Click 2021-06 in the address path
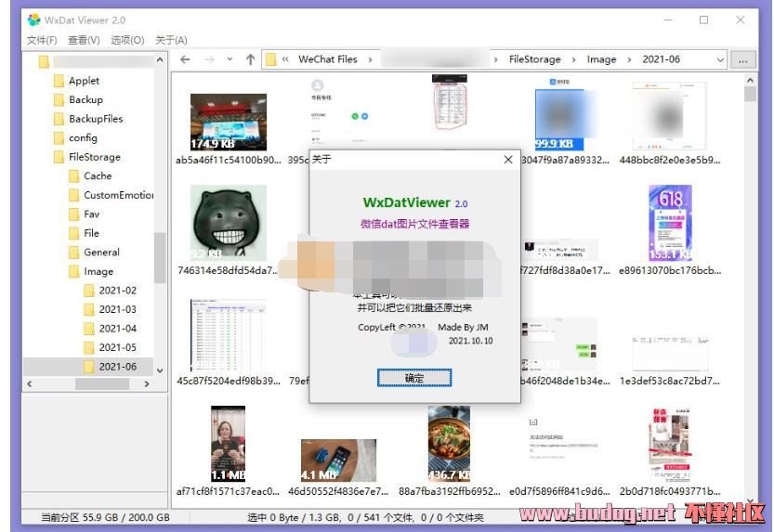Screen dimensions: 774x532 click(x=661, y=59)
